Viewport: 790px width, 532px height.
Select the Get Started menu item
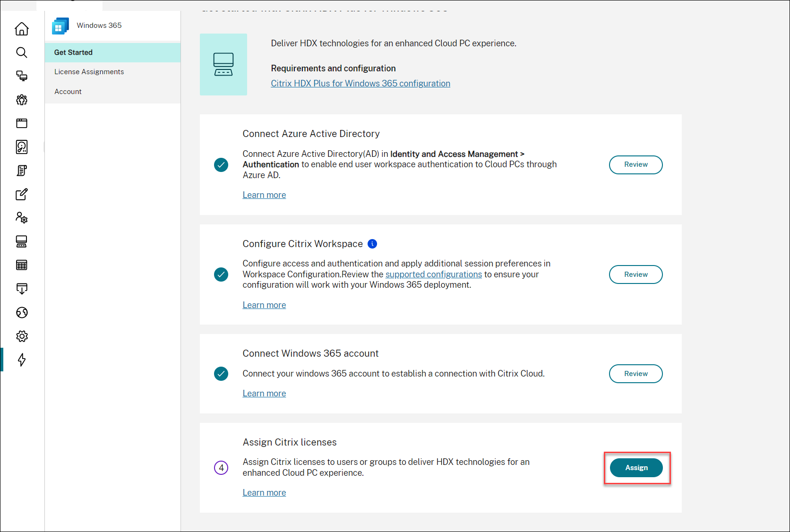[112, 52]
